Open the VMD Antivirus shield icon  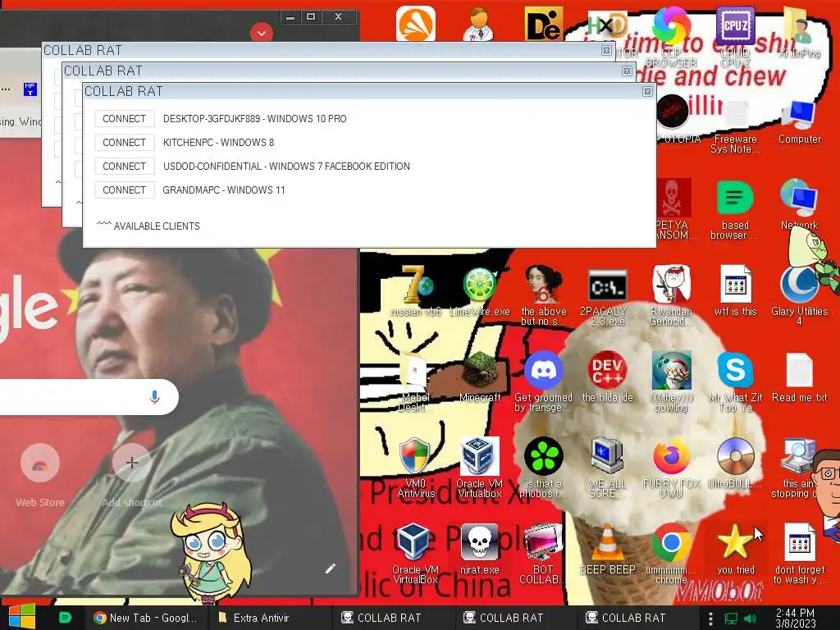click(x=415, y=468)
